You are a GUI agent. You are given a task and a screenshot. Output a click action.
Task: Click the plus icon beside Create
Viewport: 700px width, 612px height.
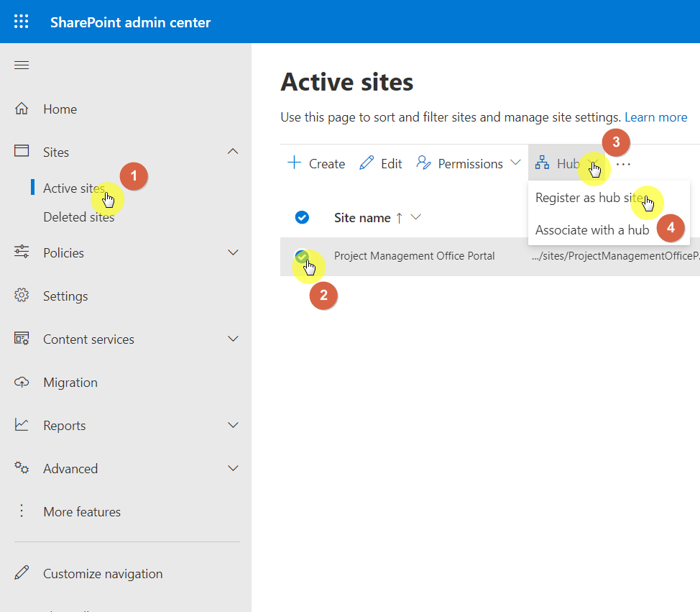(x=294, y=162)
